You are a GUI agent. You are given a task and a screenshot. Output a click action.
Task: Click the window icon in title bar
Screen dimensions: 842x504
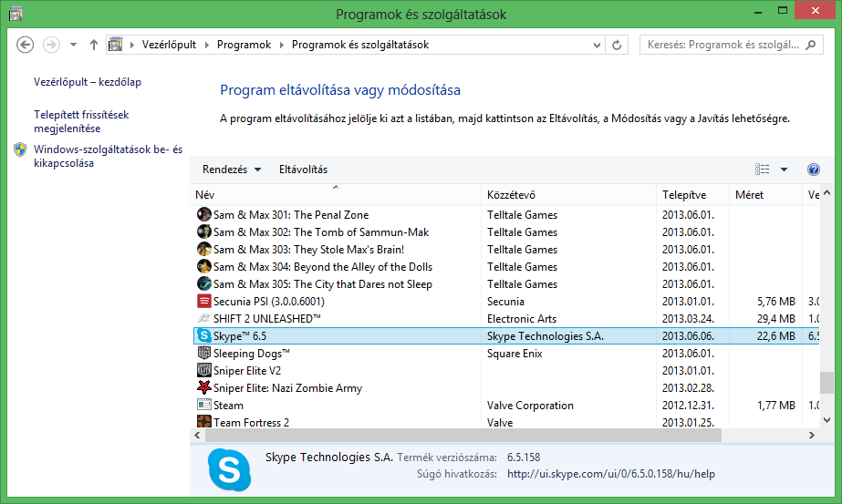coord(16,14)
